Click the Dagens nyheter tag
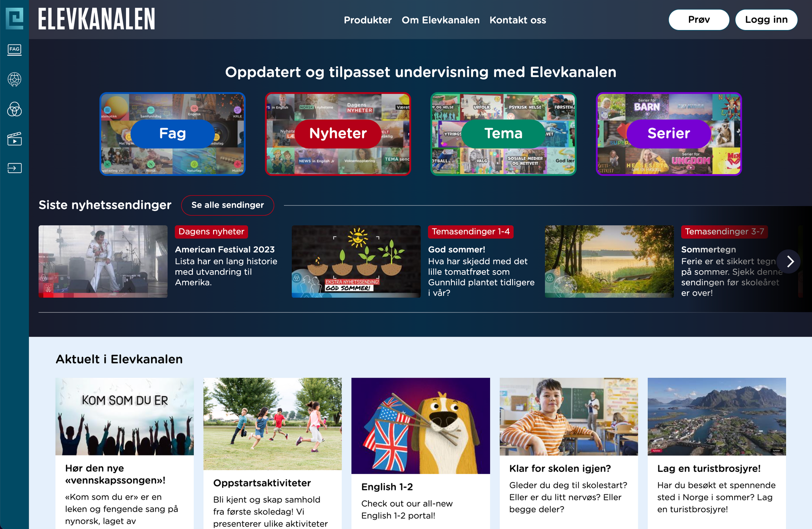 211,232
